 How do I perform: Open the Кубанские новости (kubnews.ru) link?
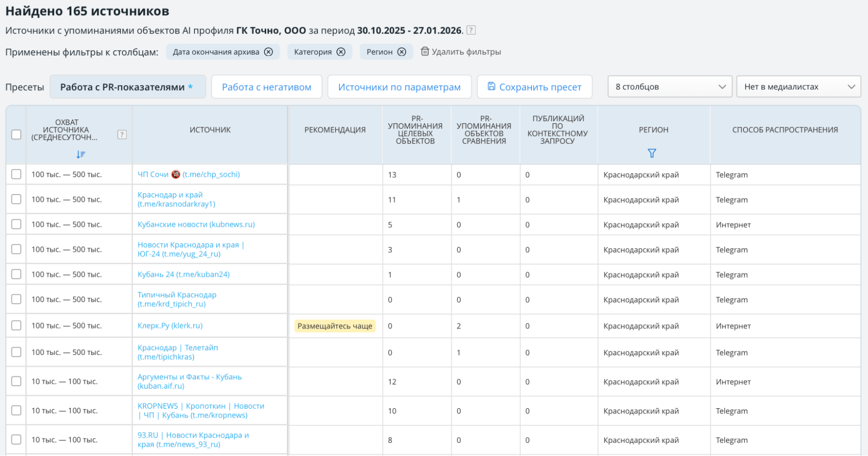196,225
